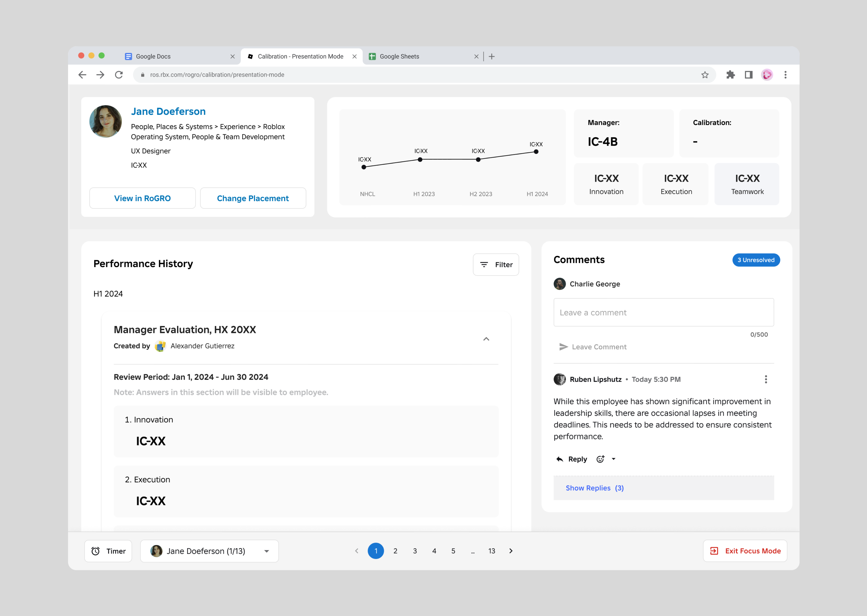Click the add emoji reaction icon
This screenshot has height=616, width=867.
(600, 459)
